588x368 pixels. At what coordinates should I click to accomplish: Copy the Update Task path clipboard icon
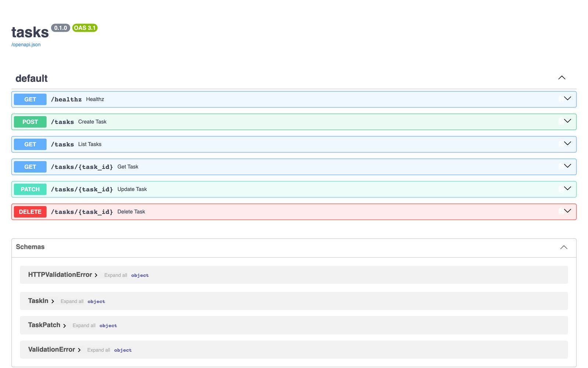pyautogui.click(x=561, y=189)
